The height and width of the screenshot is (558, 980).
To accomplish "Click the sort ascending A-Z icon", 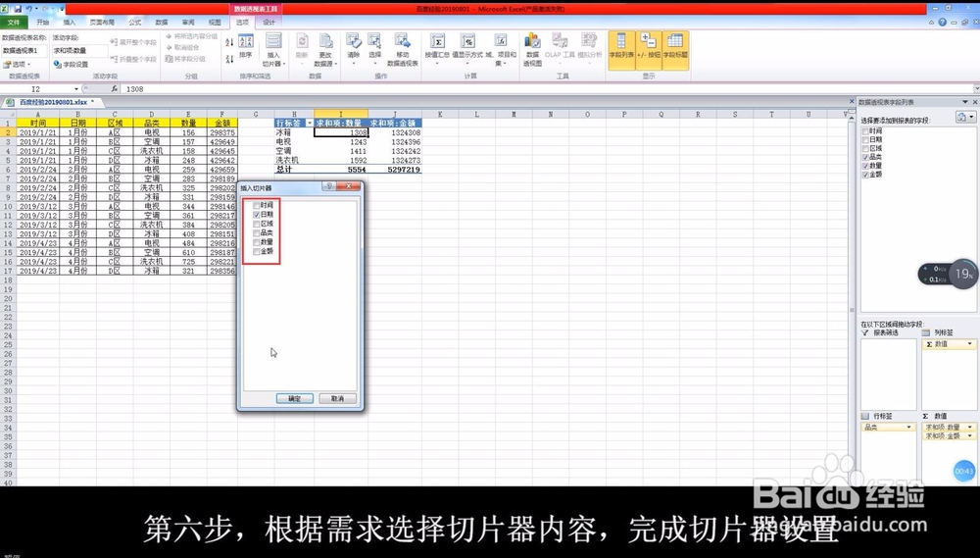I will pyautogui.click(x=229, y=42).
